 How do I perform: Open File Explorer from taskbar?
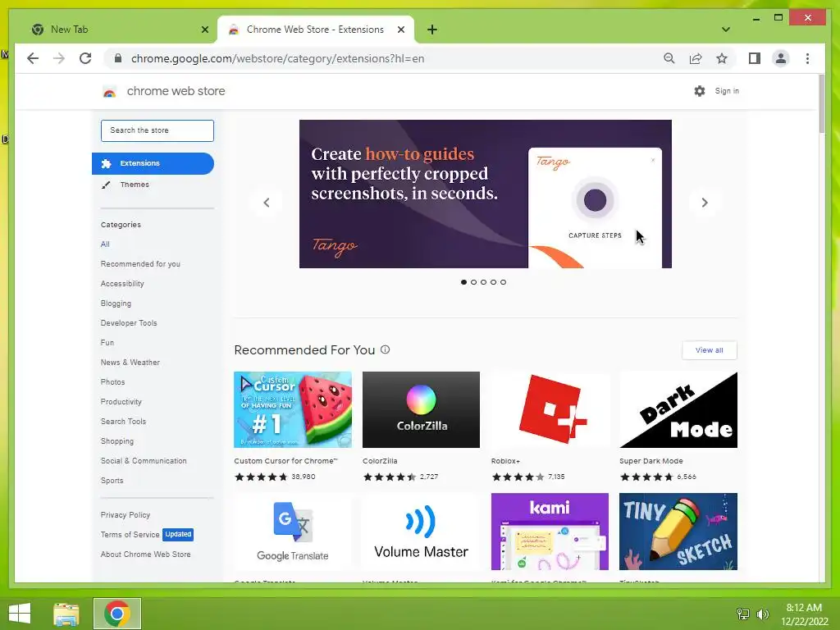tap(66, 614)
